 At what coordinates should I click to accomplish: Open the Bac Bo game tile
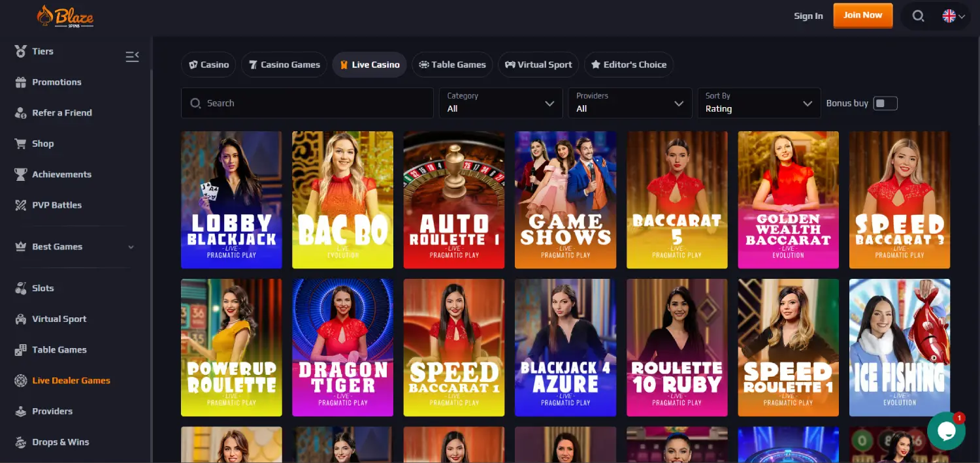click(x=342, y=200)
